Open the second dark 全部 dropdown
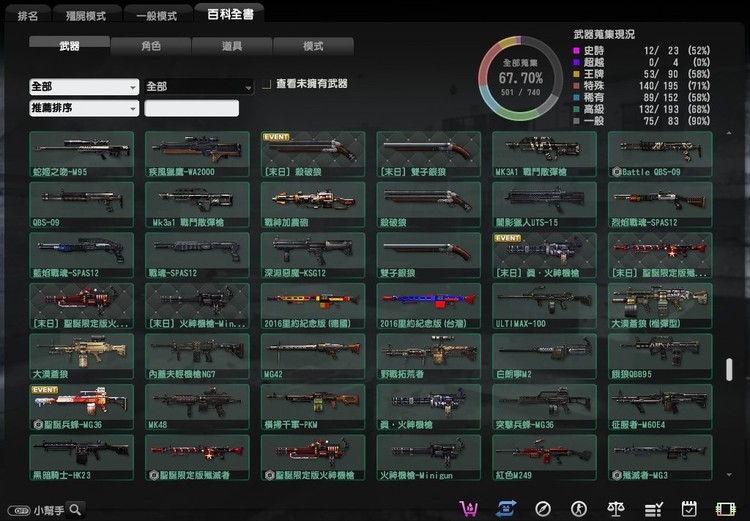The image size is (750, 521). click(x=199, y=87)
